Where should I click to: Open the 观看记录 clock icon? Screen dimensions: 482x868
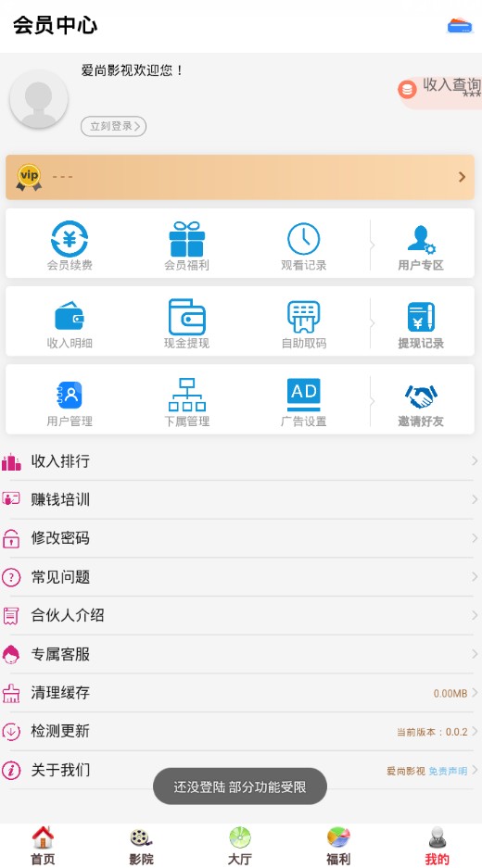pos(304,239)
